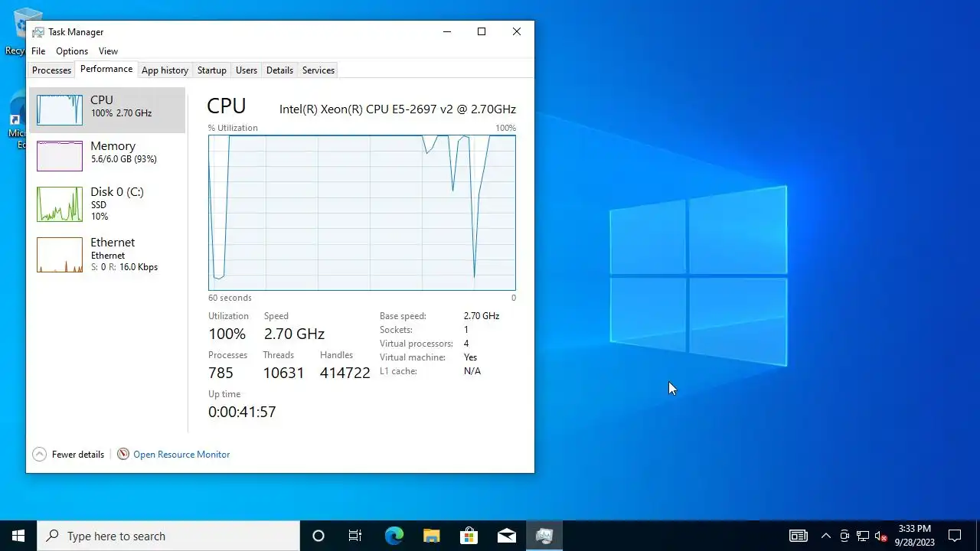Open the clock showing 3:33 PM
This screenshot has width=980, height=551.
[x=915, y=536]
